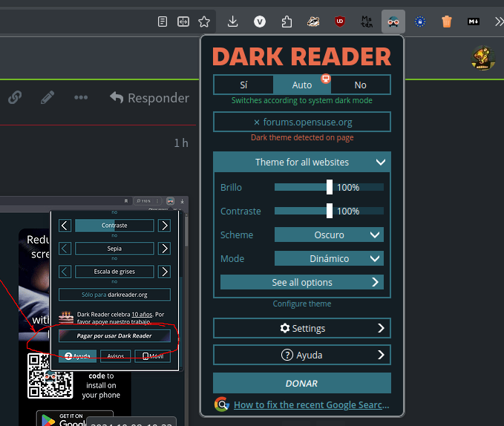This screenshot has width=504, height=426.
Task: Toggle reader view icon in address bar
Action: [163, 22]
